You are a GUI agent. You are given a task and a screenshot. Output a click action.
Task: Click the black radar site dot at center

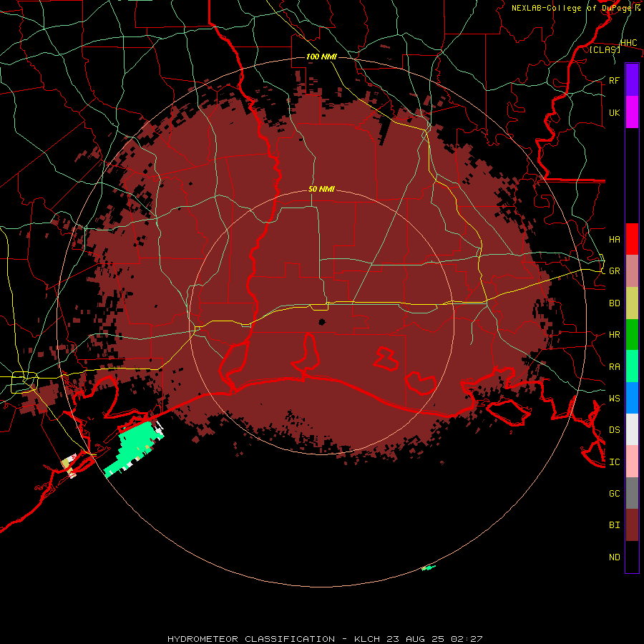click(x=322, y=321)
